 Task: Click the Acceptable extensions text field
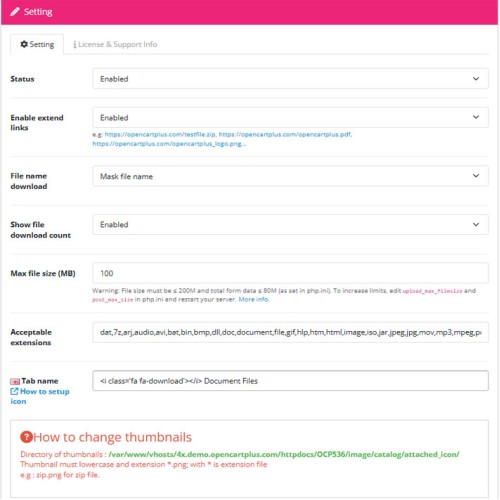click(290, 332)
